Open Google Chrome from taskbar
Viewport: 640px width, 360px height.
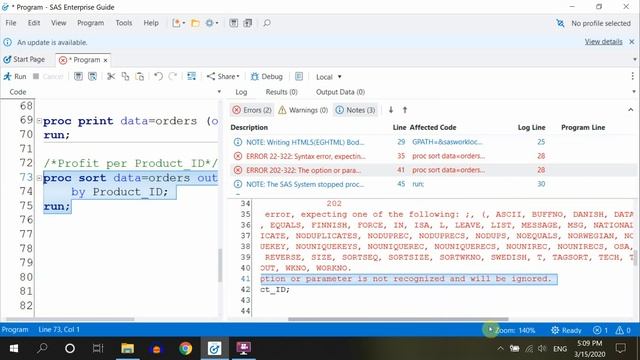[x=185, y=348]
